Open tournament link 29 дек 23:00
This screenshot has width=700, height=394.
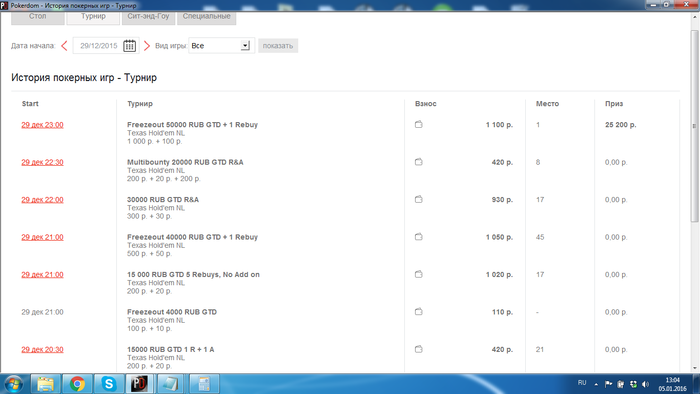tap(42, 125)
